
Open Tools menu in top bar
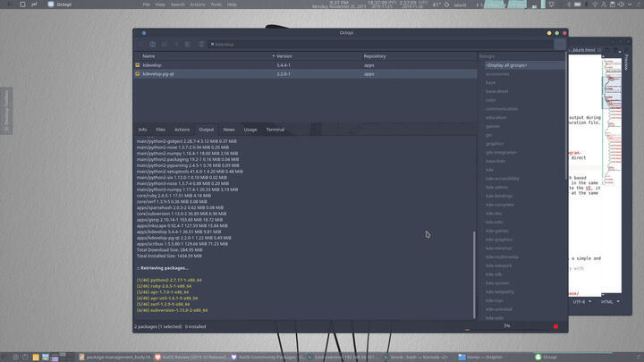(216, 4)
